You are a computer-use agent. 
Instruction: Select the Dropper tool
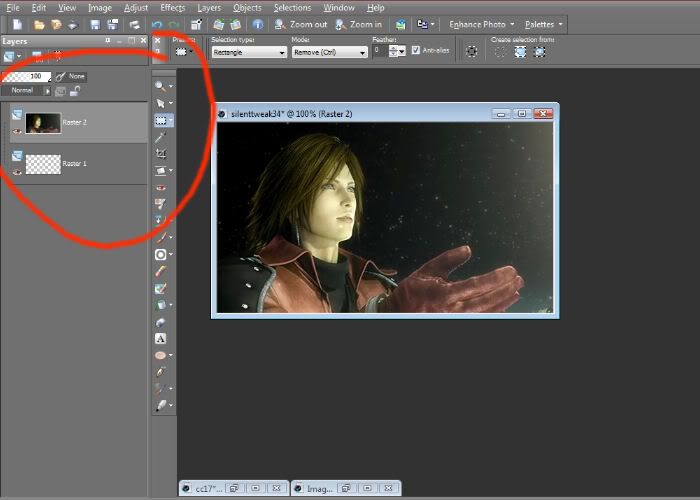coord(161,137)
